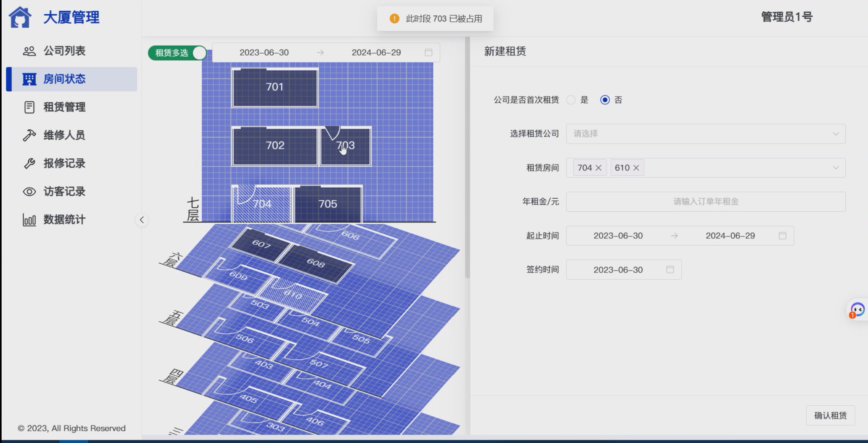
Task: Go to 数据统计 in the sidebar
Action: (x=64, y=220)
